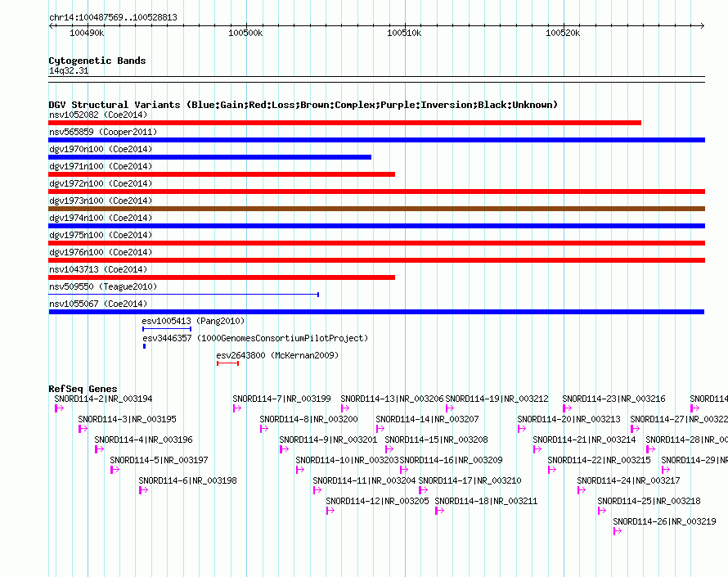The image size is (728, 577).
Task: Click the SNORD114-23 gene arrow glyph
Action: 567,408
